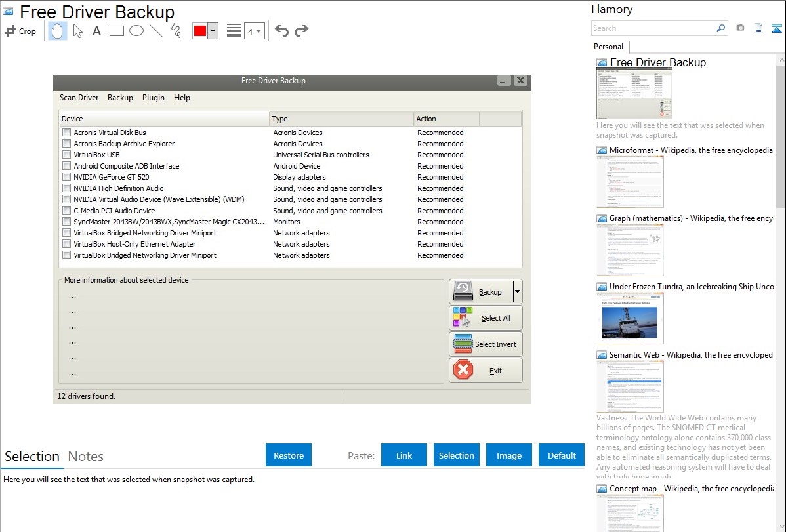Select the arrow pointer tool

pos(77,31)
